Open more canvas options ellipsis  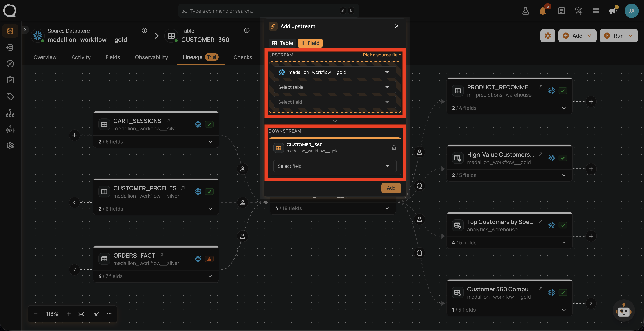(x=109, y=314)
